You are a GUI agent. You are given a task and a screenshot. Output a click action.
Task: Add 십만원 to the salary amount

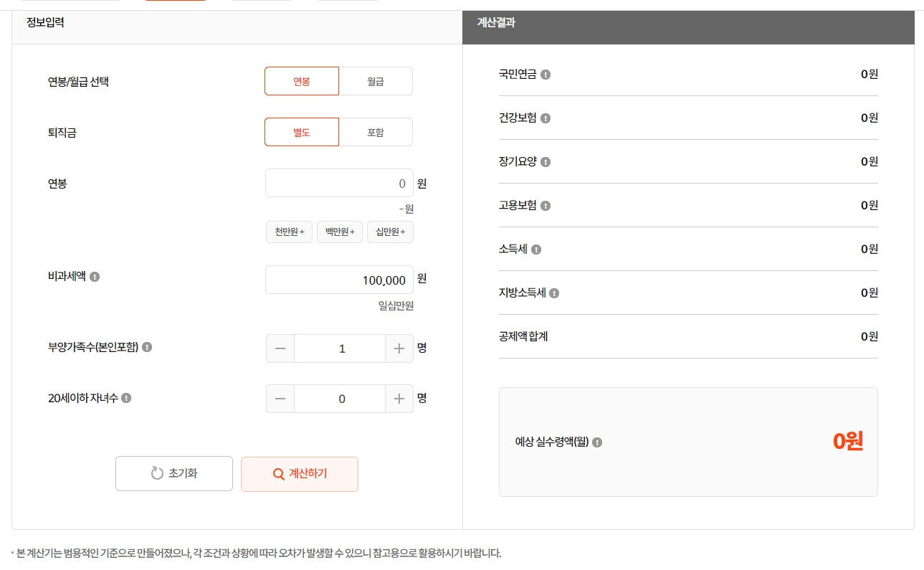coord(390,232)
